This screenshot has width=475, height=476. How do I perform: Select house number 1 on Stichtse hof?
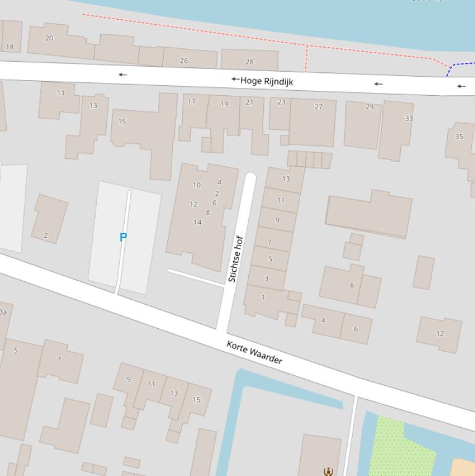coord(263,297)
